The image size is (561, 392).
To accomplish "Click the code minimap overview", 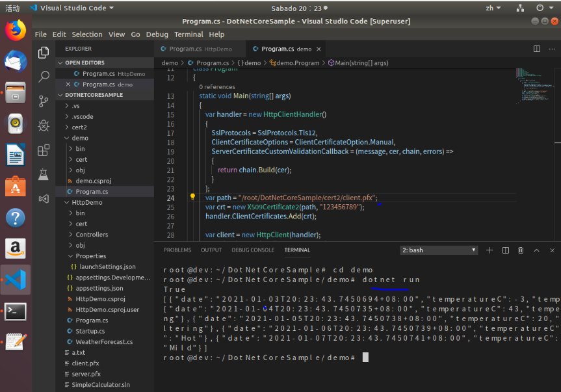I will coord(535,86).
